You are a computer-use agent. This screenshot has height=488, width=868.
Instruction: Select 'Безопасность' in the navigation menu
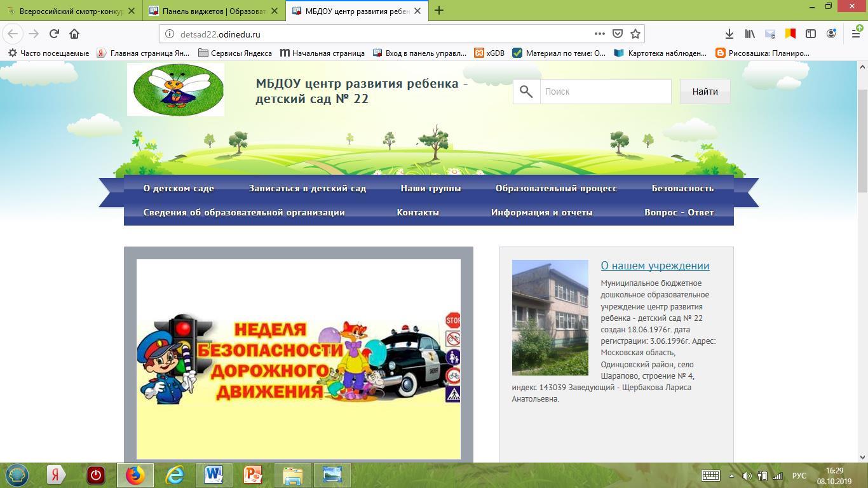pyautogui.click(x=682, y=188)
